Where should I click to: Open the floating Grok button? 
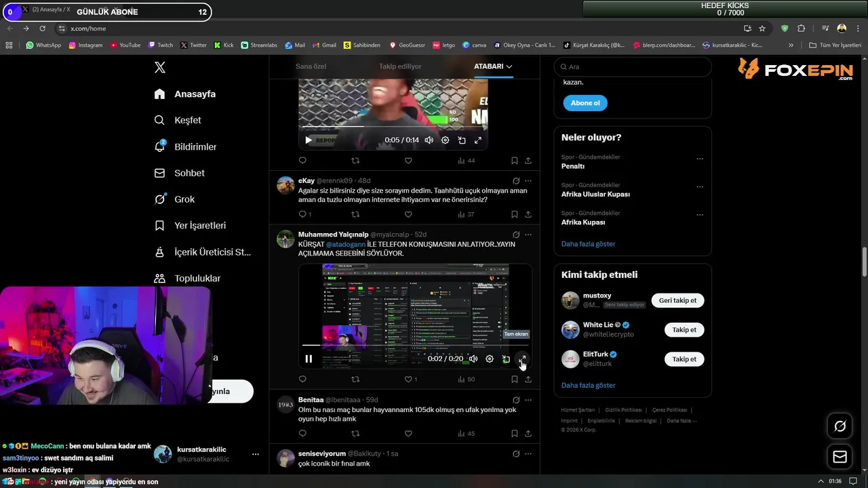click(840, 426)
